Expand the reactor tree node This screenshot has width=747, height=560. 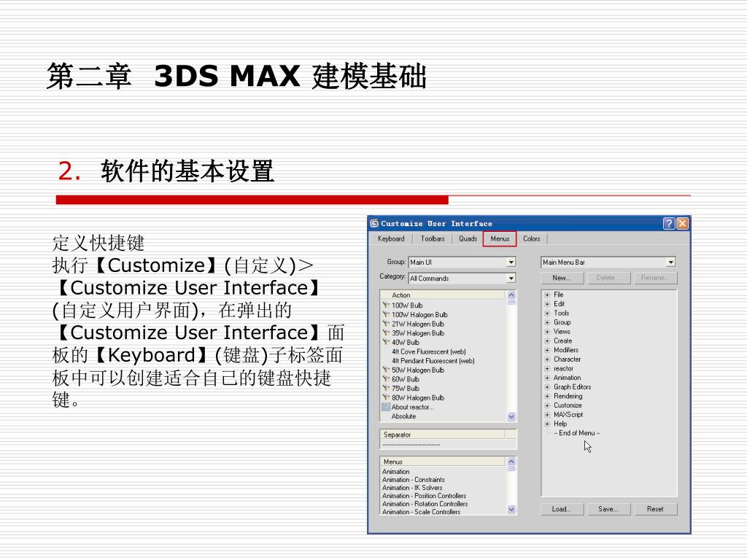pyautogui.click(x=547, y=368)
